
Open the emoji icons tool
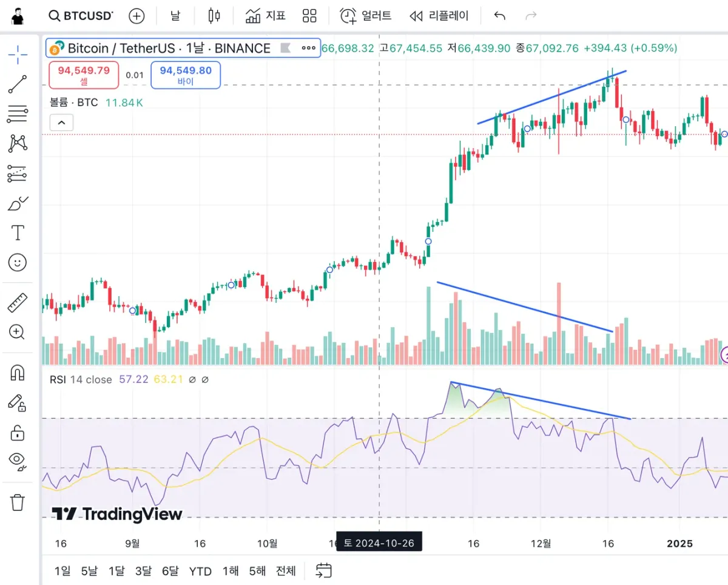tap(18, 262)
